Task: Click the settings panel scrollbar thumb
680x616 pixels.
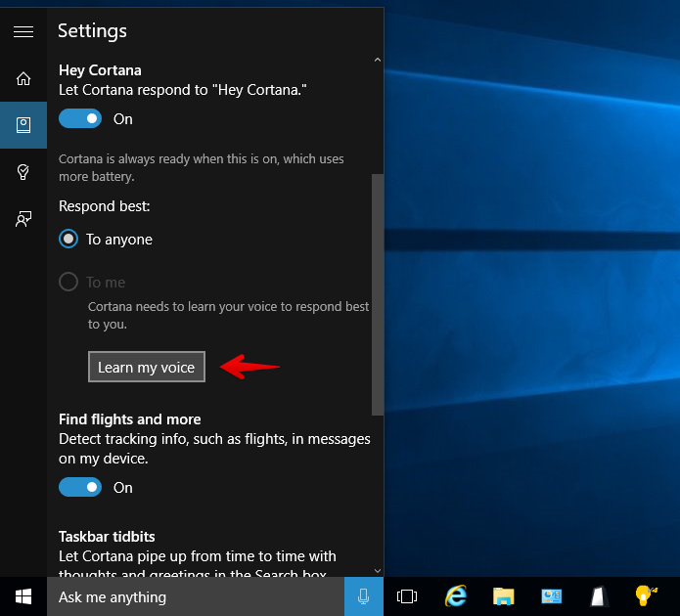Action: pos(378,294)
